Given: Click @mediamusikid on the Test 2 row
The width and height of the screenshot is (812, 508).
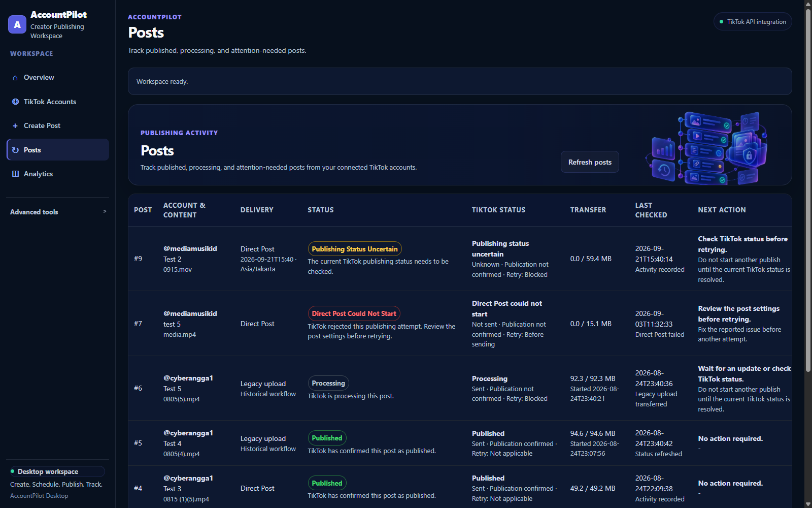Looking at the screenshot, I should [x=190, y=248].
